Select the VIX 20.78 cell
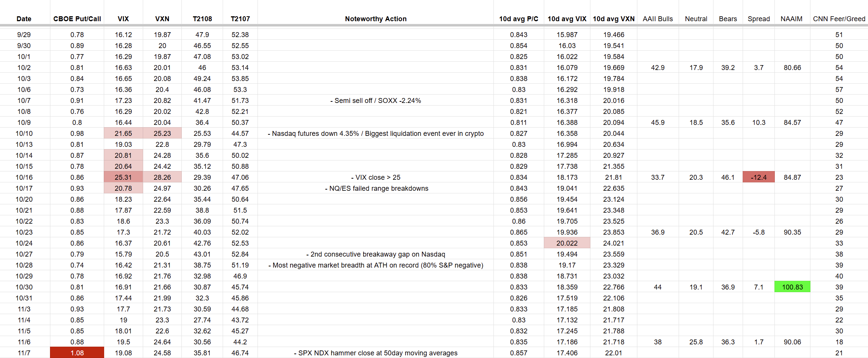 pyautogui.click(x=123, y=188)
